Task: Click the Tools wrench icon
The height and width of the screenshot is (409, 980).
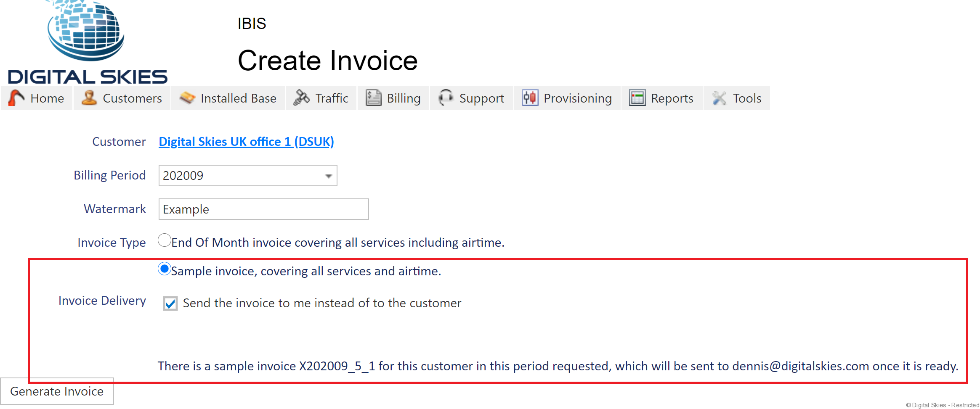Action: click(x=719, y=98)
